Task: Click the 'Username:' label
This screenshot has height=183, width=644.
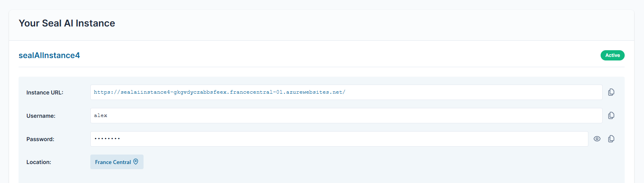Action: coord(41,116)
